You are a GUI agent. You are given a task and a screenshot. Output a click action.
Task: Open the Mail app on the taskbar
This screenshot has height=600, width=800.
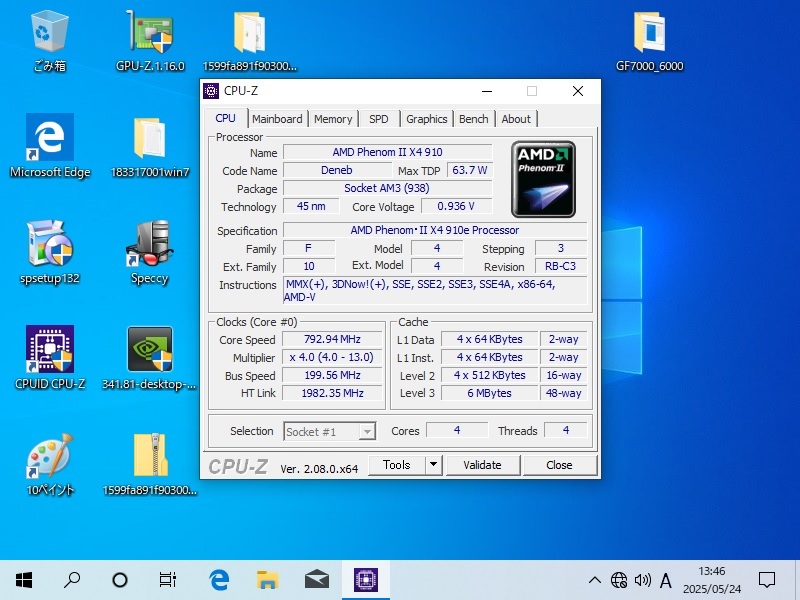[316, 580]
